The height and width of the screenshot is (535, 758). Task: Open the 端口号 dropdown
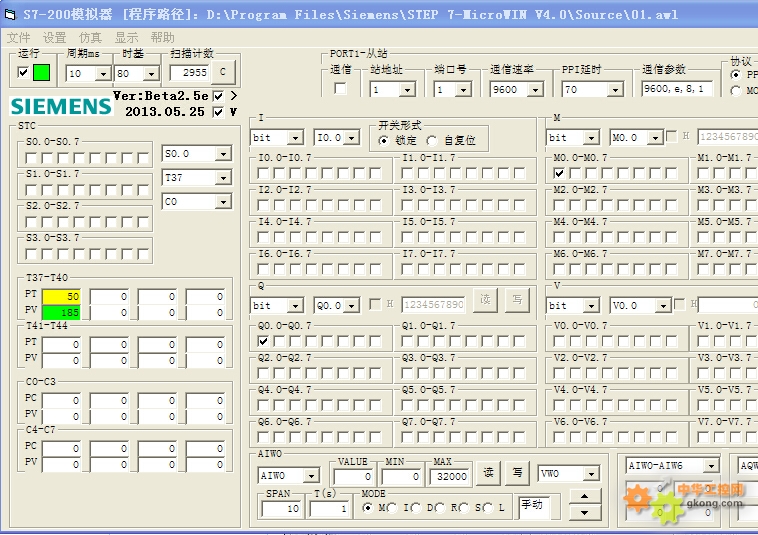pyautogui.click(x=464, y=89)
